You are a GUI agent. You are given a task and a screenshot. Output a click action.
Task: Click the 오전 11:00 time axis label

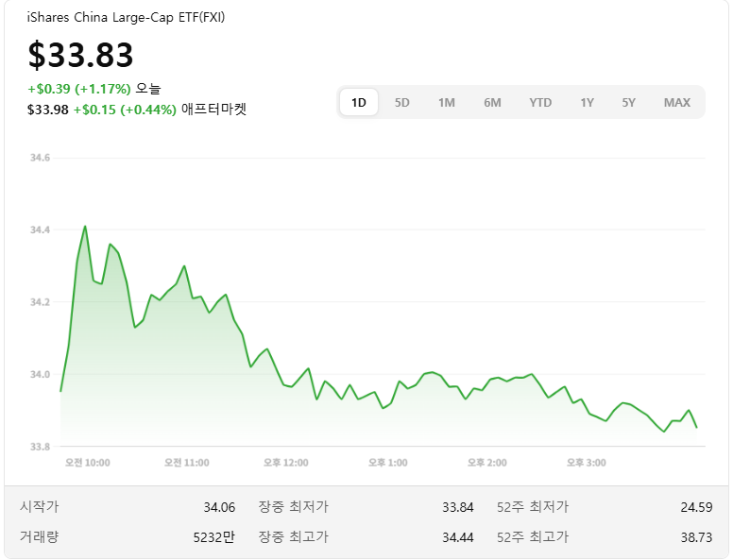[186, 463]
